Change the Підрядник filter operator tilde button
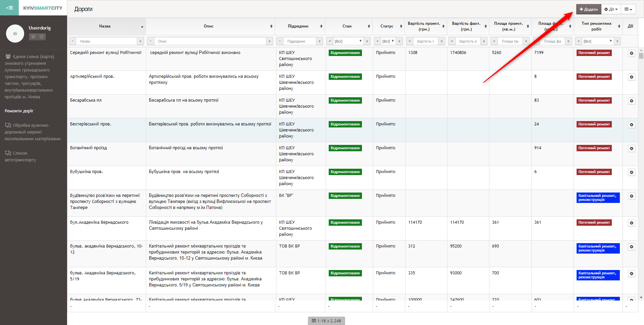 coord(280,41)
